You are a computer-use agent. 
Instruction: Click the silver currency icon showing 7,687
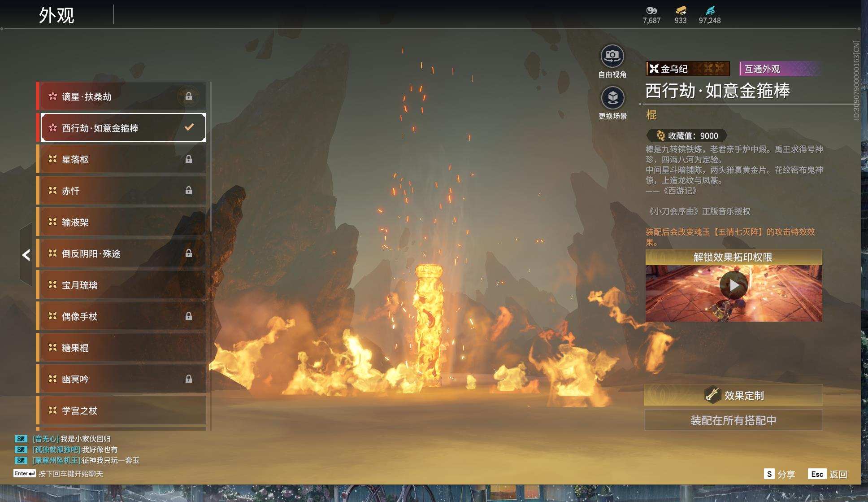pyautogui.click(x=651, y=10)
